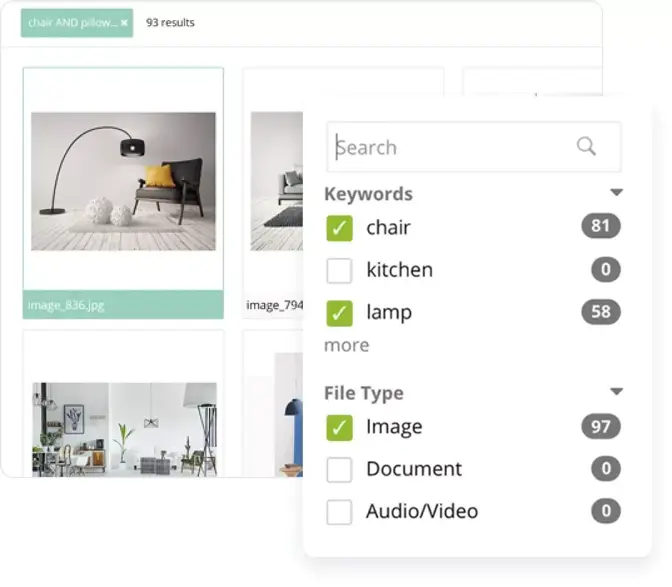Check the Document file type checkbox

tap(340, 469)
